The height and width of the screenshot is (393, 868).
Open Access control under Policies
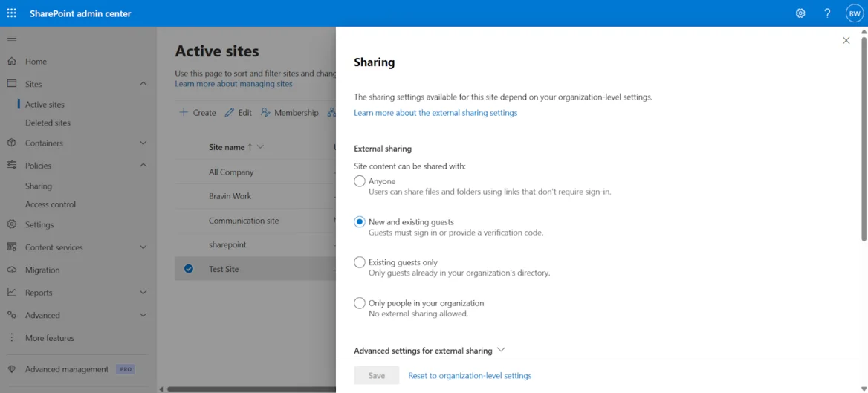tap(51, 204)
